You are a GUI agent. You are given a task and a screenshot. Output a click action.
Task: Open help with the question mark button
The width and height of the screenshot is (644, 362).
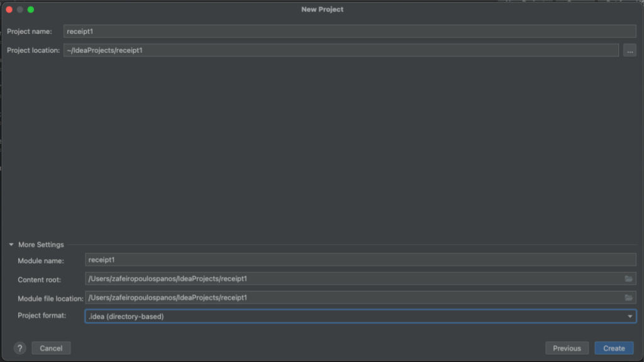(19, 348)
